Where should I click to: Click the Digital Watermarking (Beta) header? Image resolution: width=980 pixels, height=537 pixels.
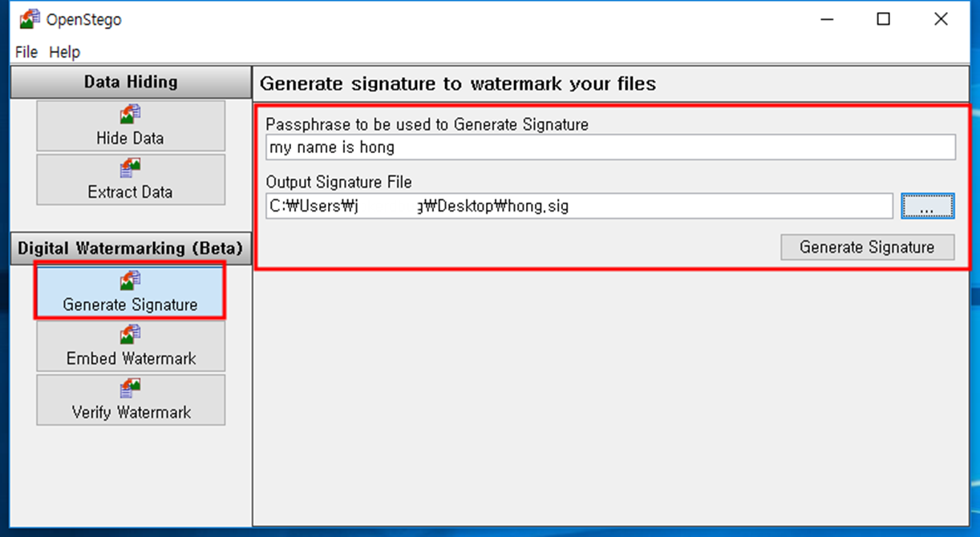[x=131, y=248]
